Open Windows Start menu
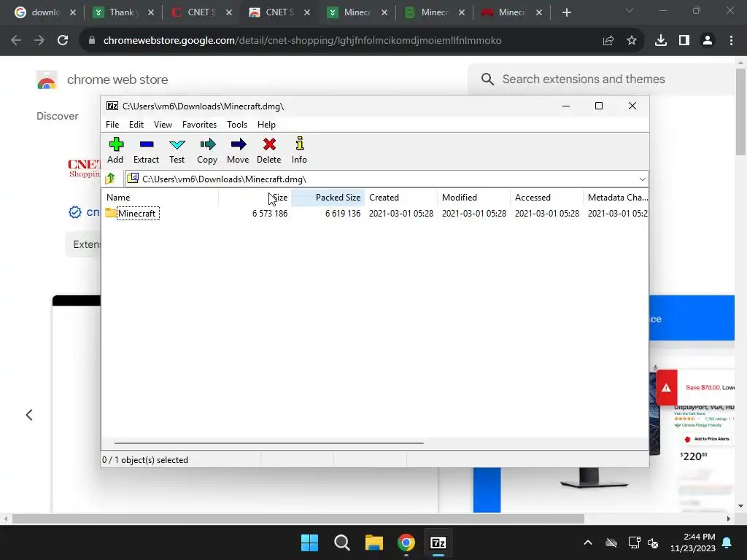 (309, 542)
